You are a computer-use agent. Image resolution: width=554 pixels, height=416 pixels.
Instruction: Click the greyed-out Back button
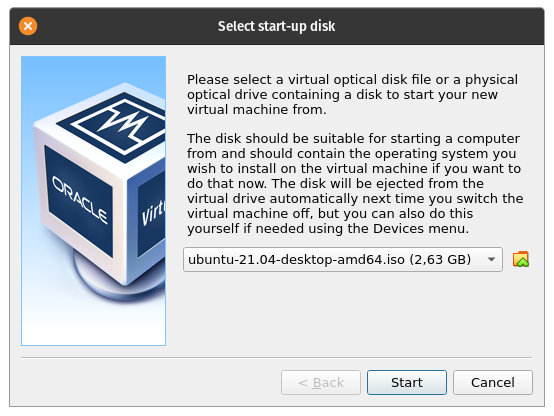[x=321, y=382]
